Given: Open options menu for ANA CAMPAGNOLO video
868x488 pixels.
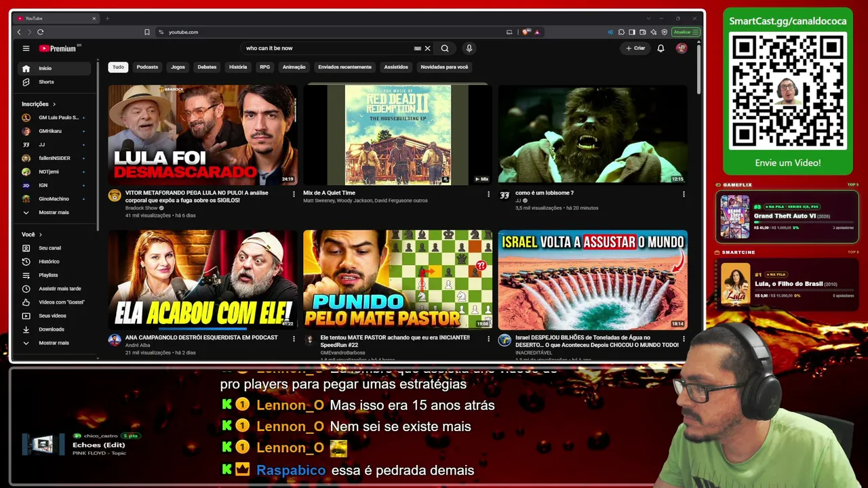Looking at the screenshot, I should point(294,339).
